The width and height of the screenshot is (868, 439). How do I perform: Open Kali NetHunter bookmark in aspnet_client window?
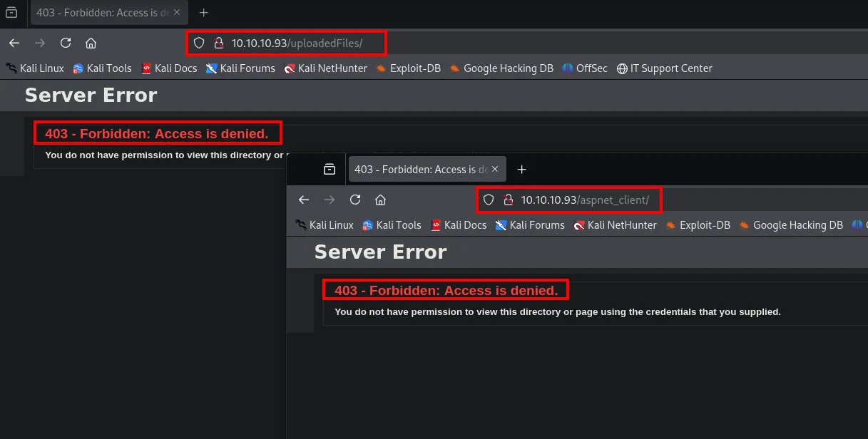click(615, 225)
